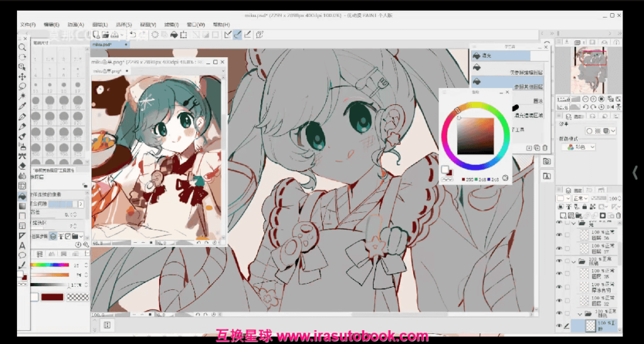Open layer blending mode 正常 dropdown
Screen dimensions: 644x344
pos(580,198)
